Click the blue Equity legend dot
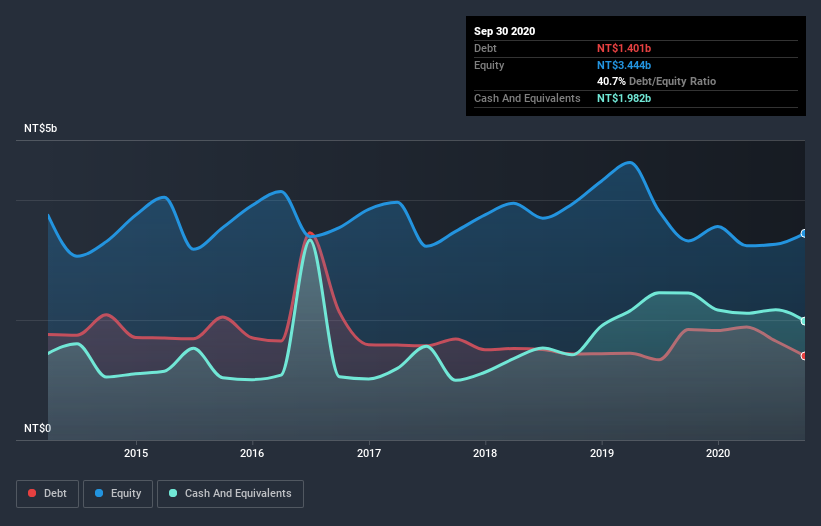 (x=99, y=493)
